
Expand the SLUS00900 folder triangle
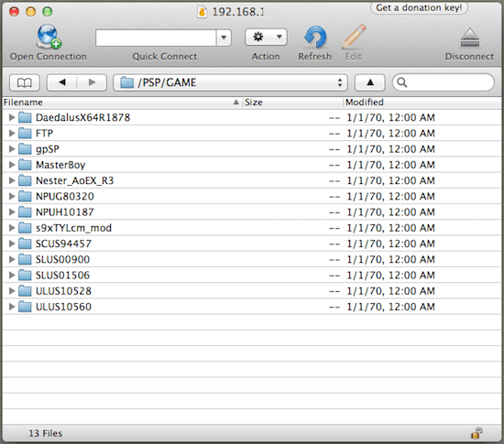12,259
